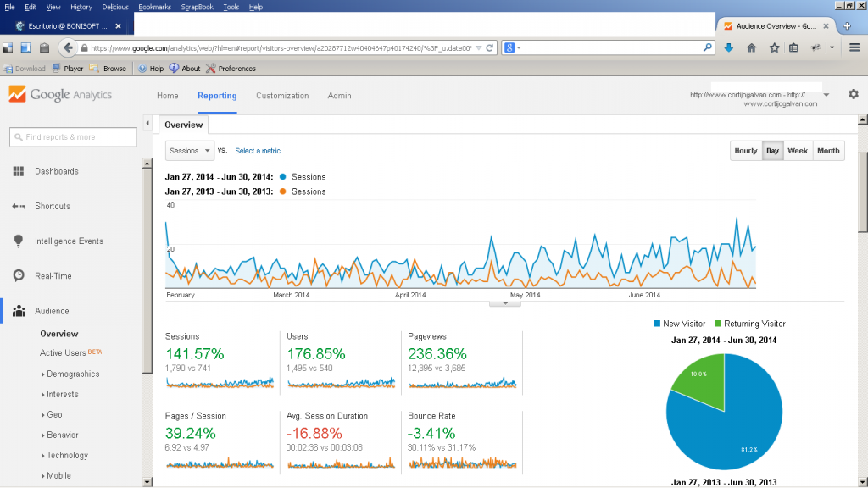Open the Bookmarks menu
This screenshot has width=868, height=488.
pos(154,7)
